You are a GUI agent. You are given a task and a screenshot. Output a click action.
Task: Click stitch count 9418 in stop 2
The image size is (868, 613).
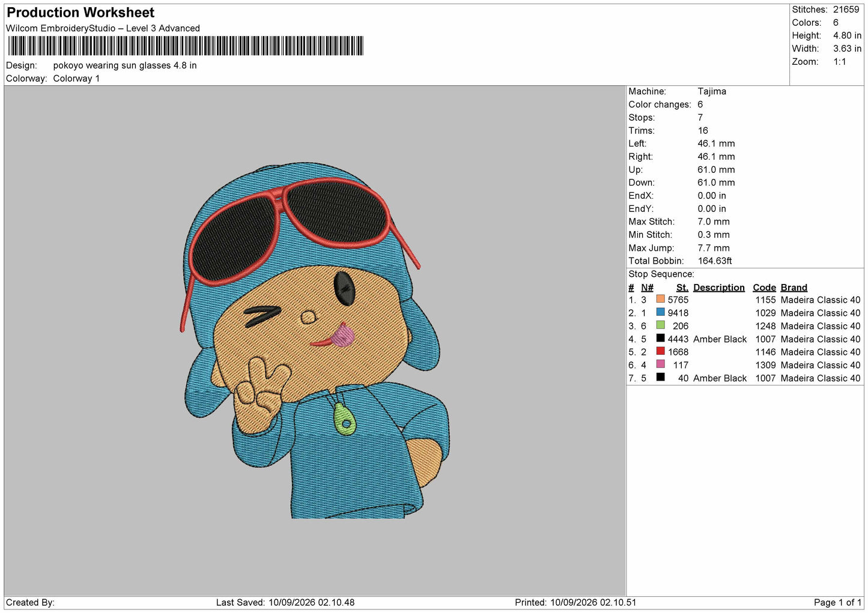click(678, 313)
